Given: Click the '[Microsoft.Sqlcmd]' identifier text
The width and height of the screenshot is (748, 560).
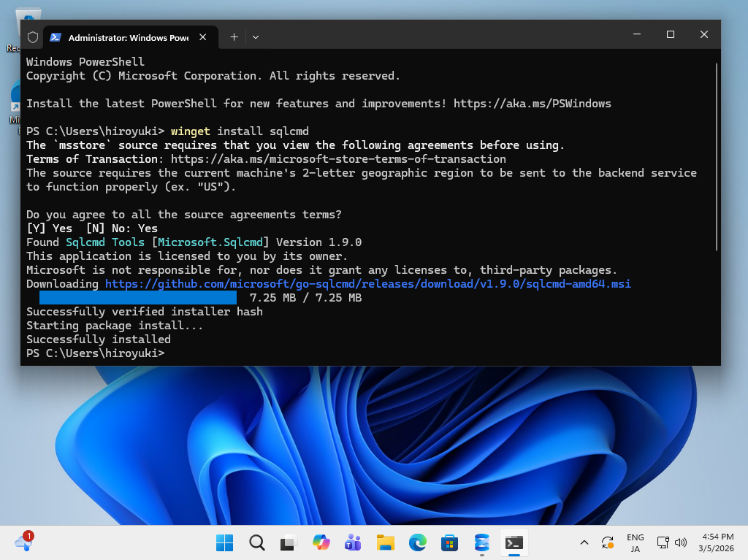Looking at the screenshot, I should tap(210, 242).
